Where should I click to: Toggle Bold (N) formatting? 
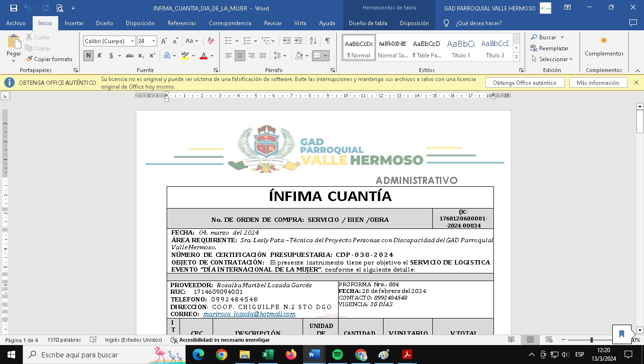click(x=89, y=55)
